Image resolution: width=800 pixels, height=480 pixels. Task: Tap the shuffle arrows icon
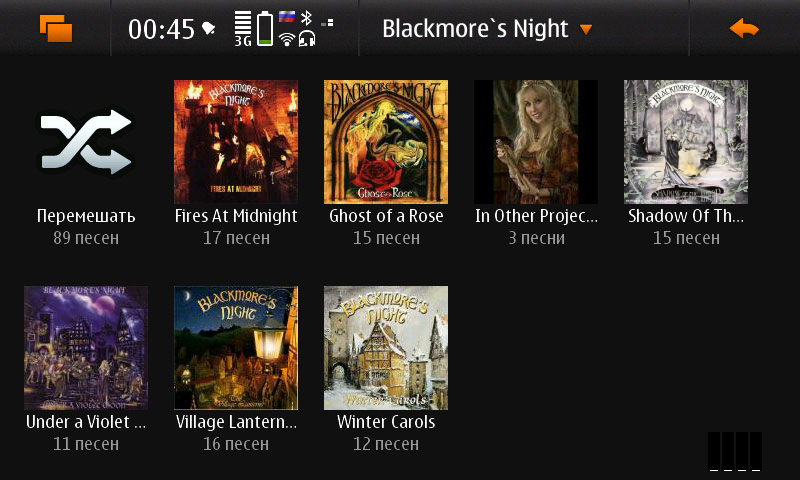point(86,142)
